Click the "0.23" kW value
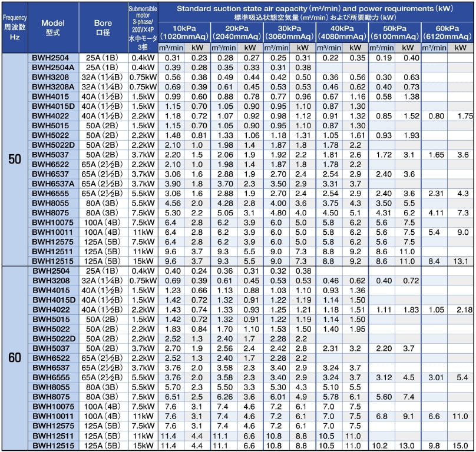This screenshot has width=476, height=452. point(199,58)
